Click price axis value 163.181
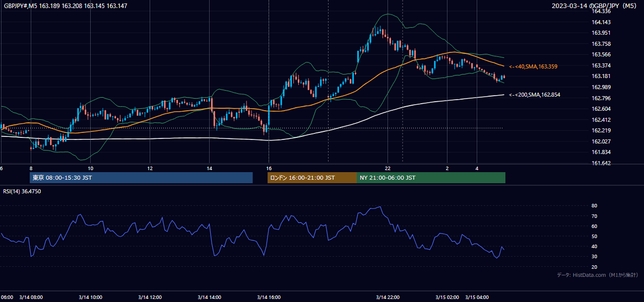The width and height of the screenshot is (644, 302). pyautogui.click(x=601, y=76)
